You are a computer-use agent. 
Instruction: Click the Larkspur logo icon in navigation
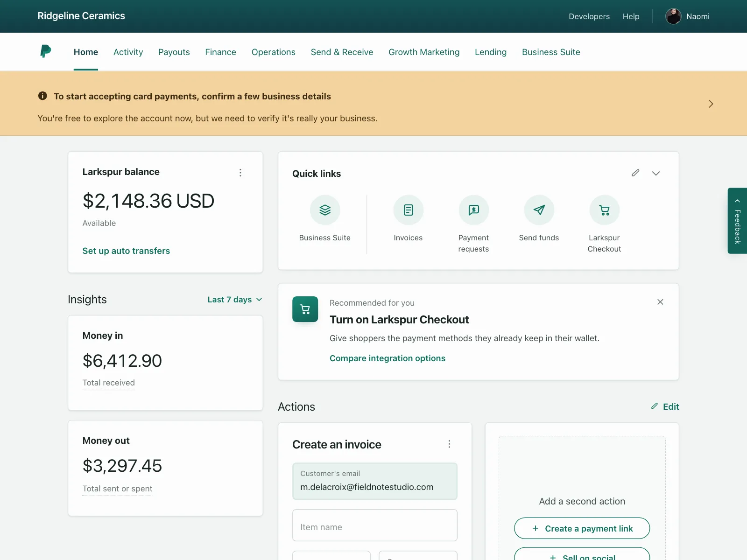(45, 51)
